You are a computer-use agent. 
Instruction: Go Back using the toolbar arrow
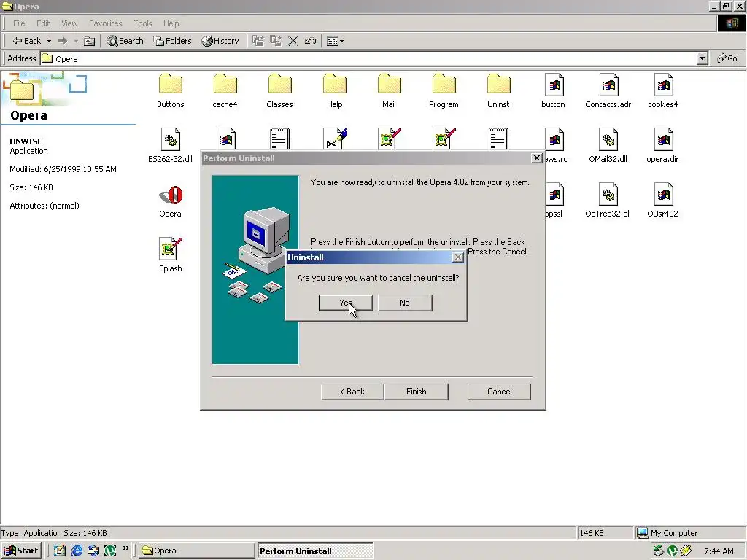pyautogui.click(x=27, y=41)
